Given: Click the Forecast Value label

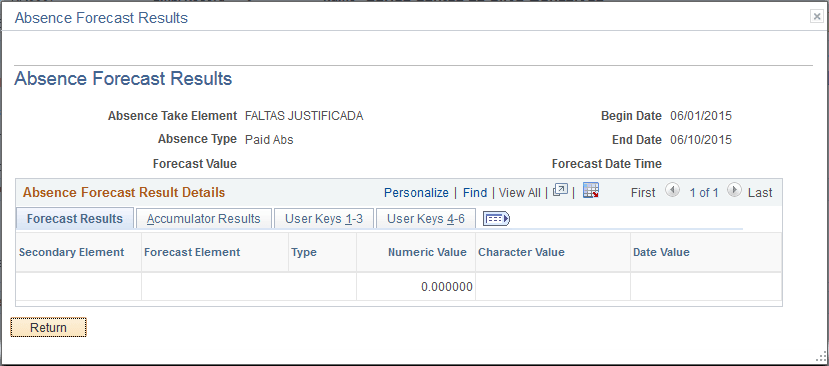Looking at the screenshot, I should pyautogui.click(x=195, y=164).
